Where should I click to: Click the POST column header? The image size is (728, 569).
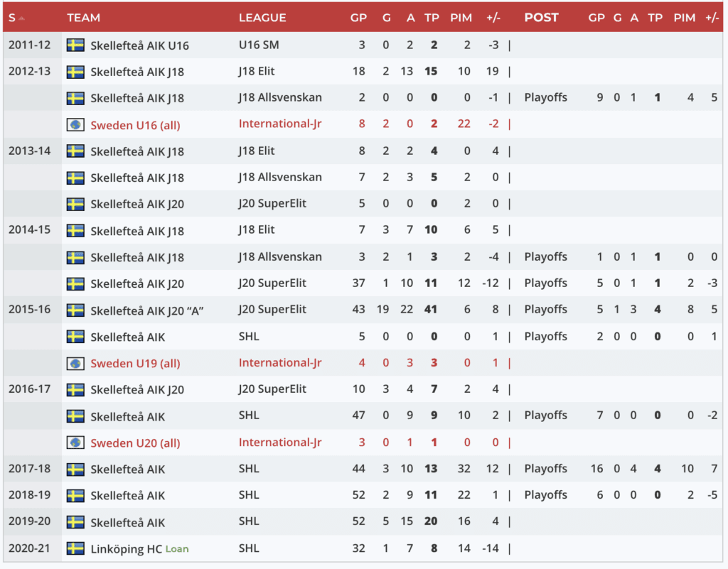541,18
